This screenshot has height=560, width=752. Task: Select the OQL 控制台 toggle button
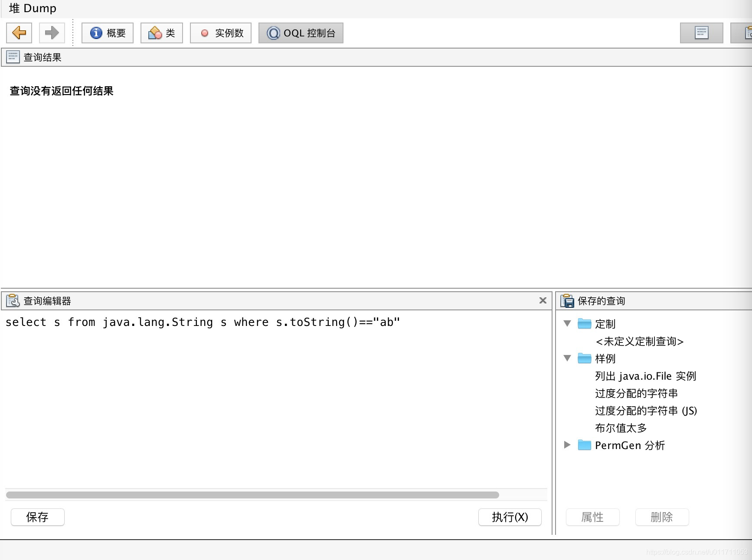pyautogui.click(x=301, y=33)
